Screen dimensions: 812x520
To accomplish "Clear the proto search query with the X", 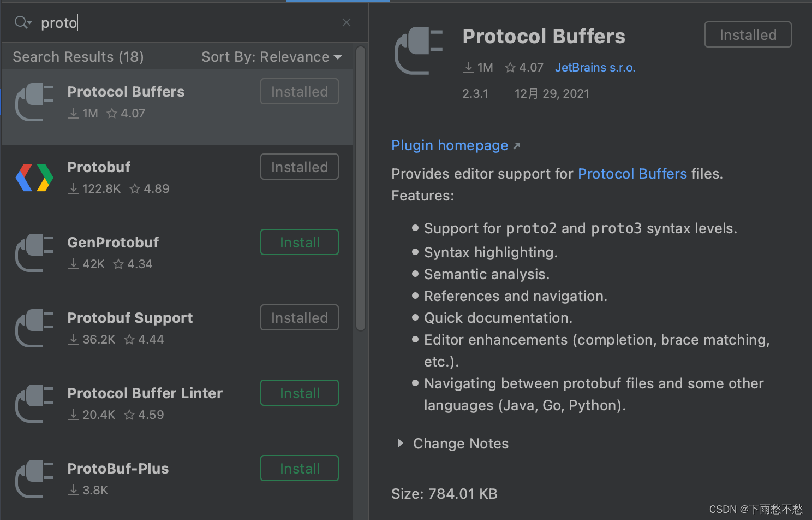I will coord(347,22).
